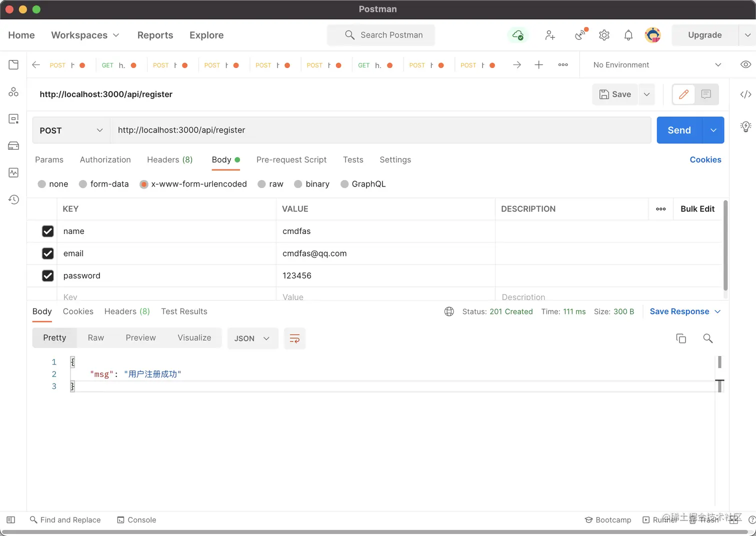Open the History sidebar icon
This screenshot has height=536, width=756.
13,199
